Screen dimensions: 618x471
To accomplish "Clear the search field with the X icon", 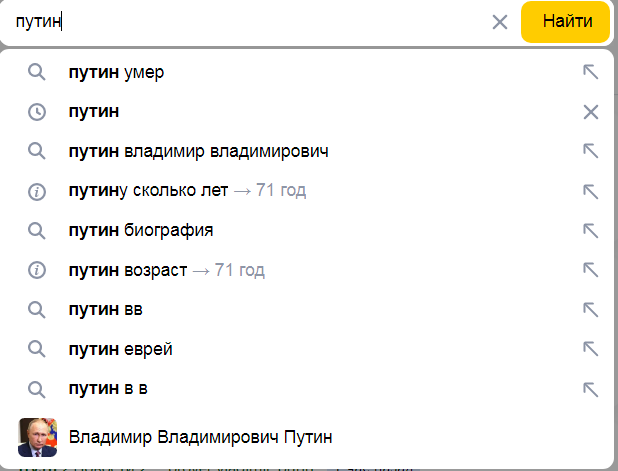I will pyautogui.click(x=500, y=22).
